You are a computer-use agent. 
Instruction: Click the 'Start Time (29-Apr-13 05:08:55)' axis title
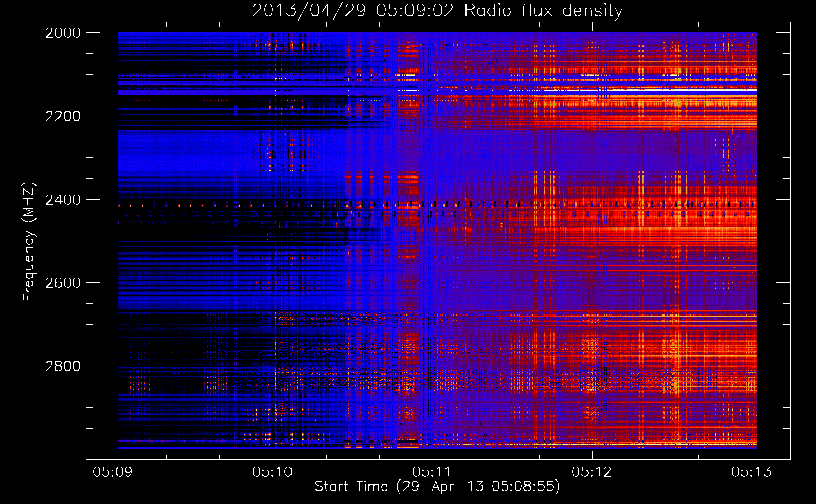click(437, 487)
